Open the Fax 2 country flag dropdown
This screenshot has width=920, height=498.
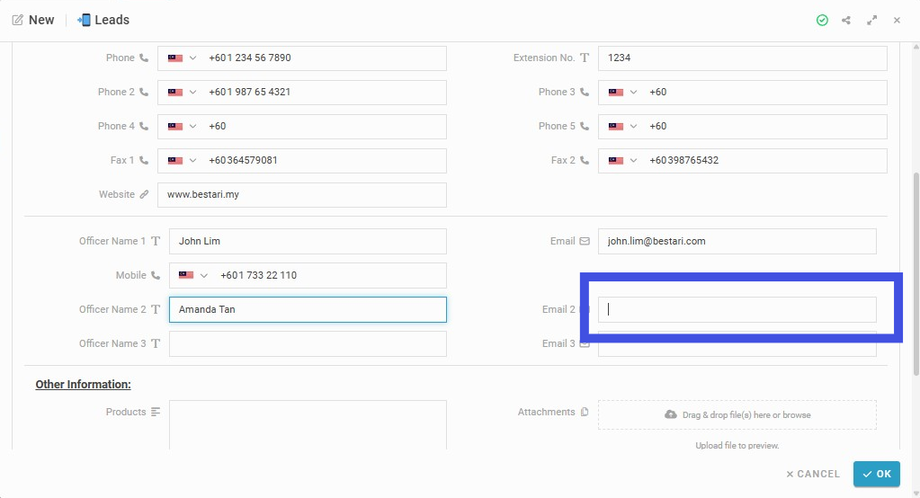tap(623, 160)
